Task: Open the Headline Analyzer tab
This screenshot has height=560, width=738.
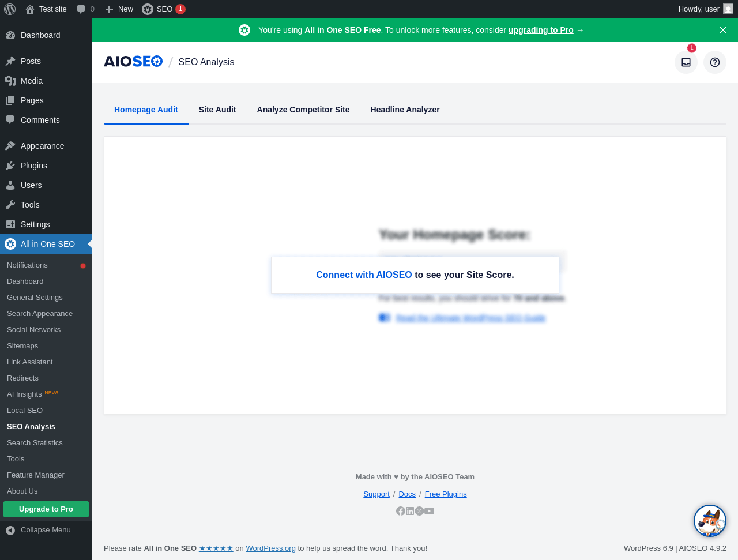Action: [x=405, y=110]
